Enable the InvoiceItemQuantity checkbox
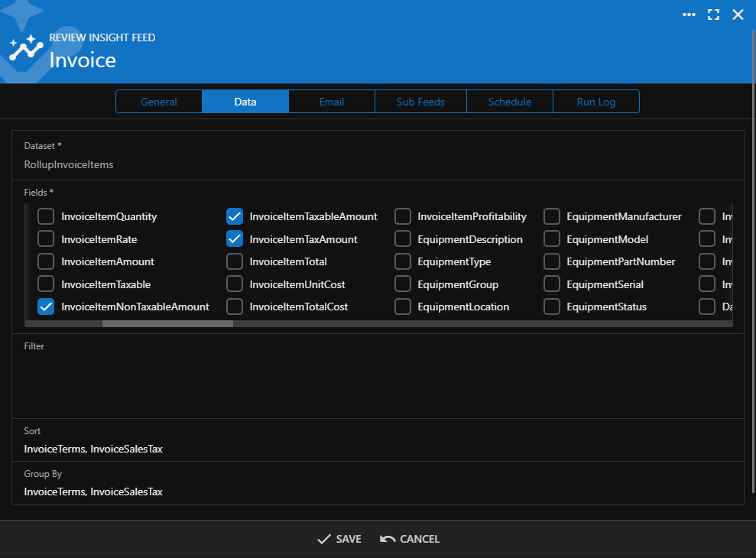The image size is (756, 558). coord(46,216)
